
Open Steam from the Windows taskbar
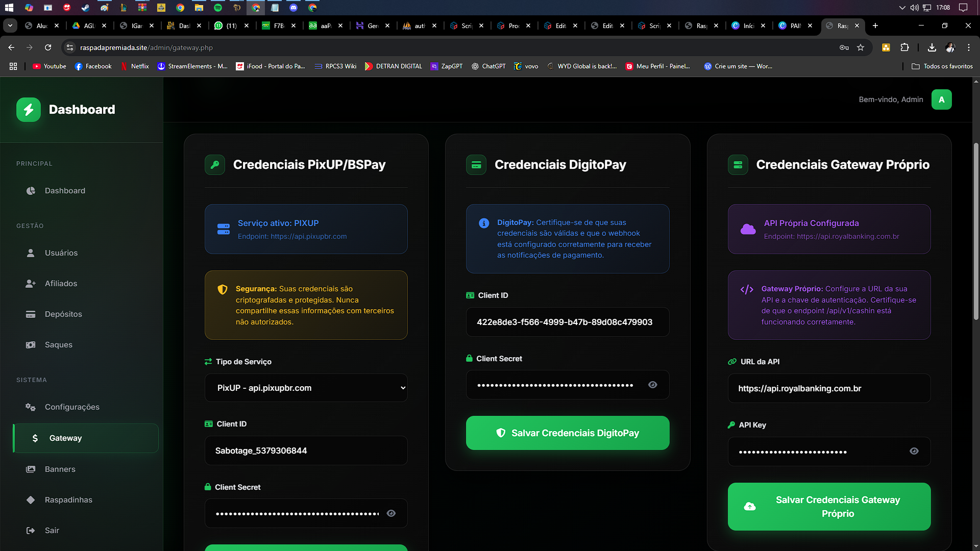point(86,8)
